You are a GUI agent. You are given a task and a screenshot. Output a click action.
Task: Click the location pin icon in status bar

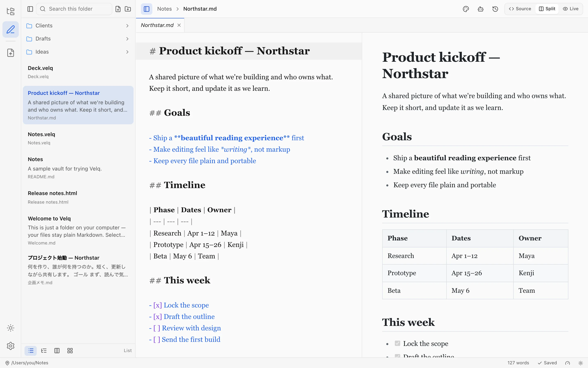[x=7, y=363]
